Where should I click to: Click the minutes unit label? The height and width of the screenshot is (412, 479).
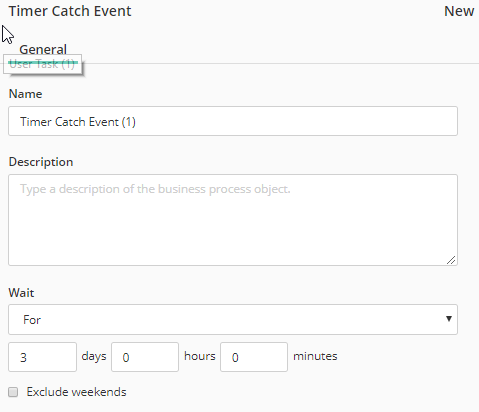pyautogui.click(x=315, y=356)
